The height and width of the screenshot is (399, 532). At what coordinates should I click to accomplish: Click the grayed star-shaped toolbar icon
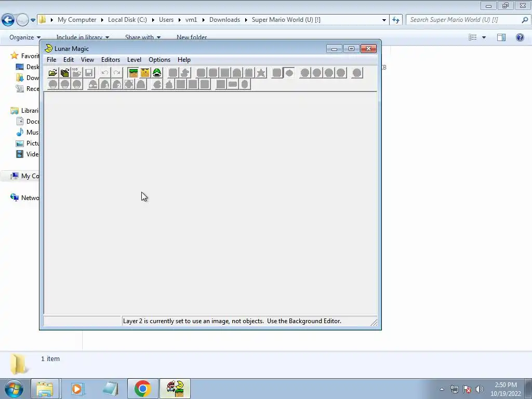pyautogui.click(x=261, y=73)
